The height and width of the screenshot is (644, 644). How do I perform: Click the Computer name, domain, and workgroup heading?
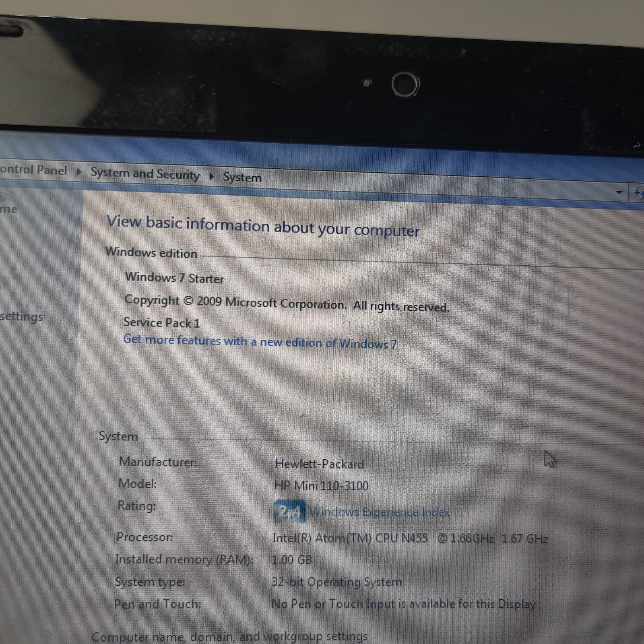pos(229,636)
